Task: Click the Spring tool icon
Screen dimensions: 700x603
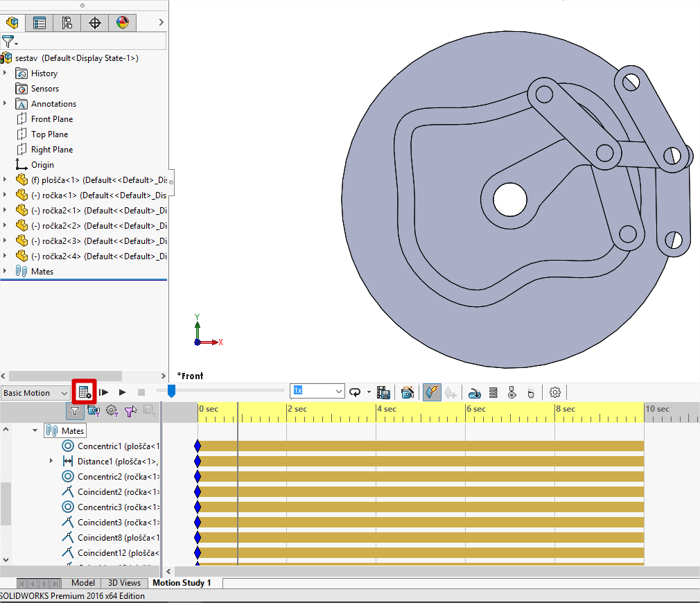Action: click(x=493, y=392)
